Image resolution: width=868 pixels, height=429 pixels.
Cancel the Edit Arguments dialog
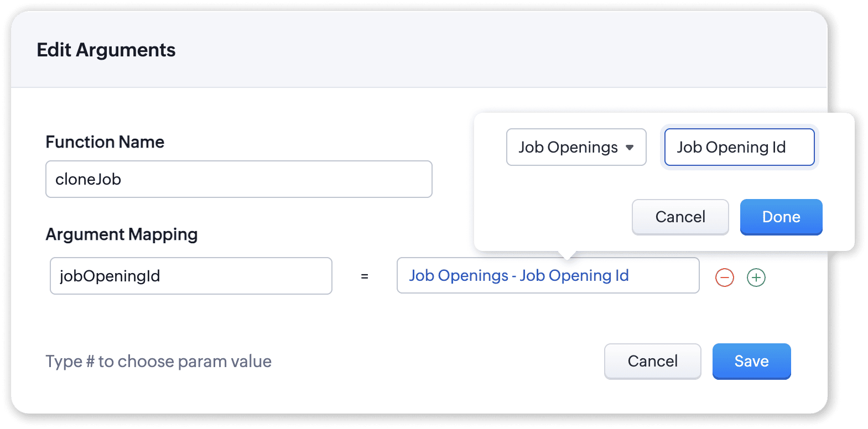[652, 361]
